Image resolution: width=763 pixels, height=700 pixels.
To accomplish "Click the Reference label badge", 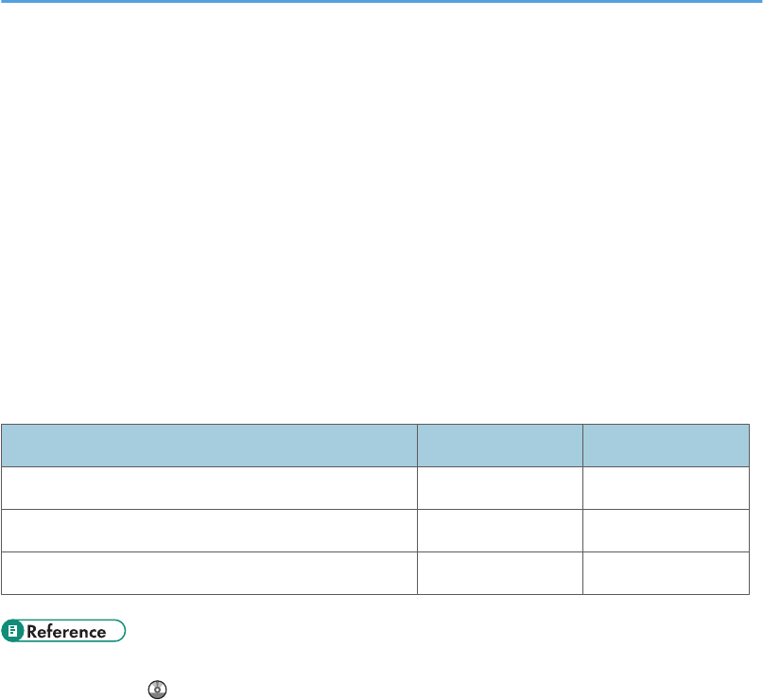I will 63,631.
